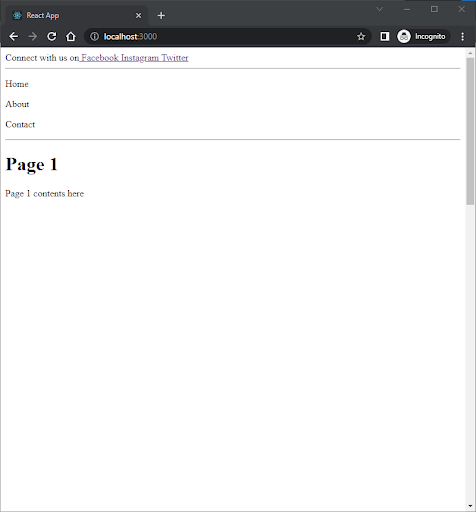Go to Contact in the navigation

[20, 125]
